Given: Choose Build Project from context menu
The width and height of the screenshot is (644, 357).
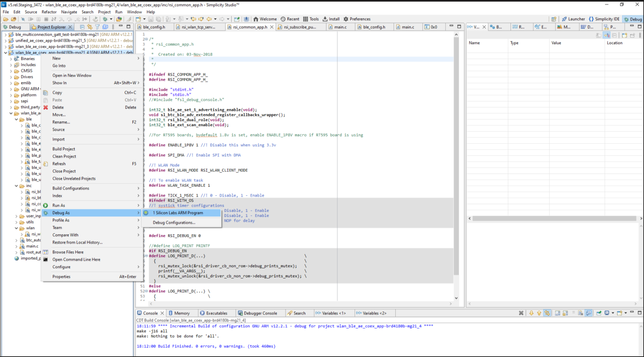Looking at the screenshot, I should 64,149.
